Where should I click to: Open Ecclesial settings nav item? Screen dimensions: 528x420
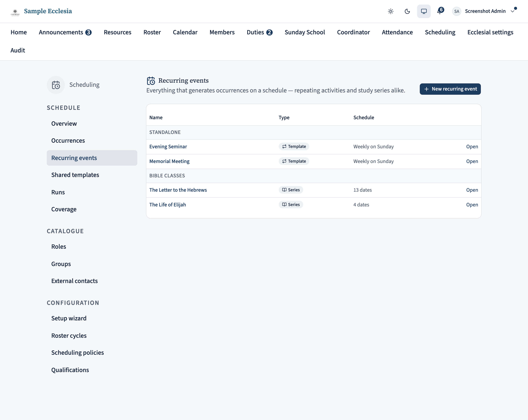tap(490, 32)
